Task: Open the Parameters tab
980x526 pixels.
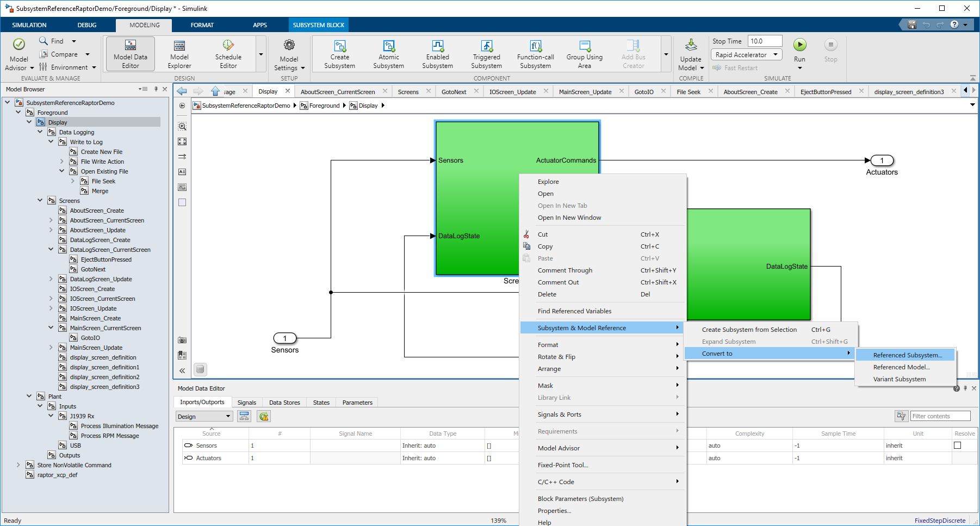Action: (x=357, y=403)
